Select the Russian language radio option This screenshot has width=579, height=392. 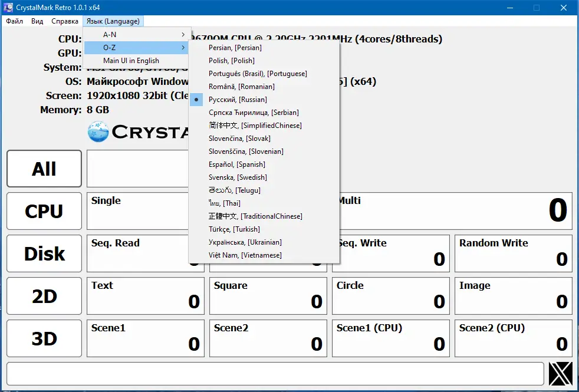pyautogui.click(x=264, y=100)
